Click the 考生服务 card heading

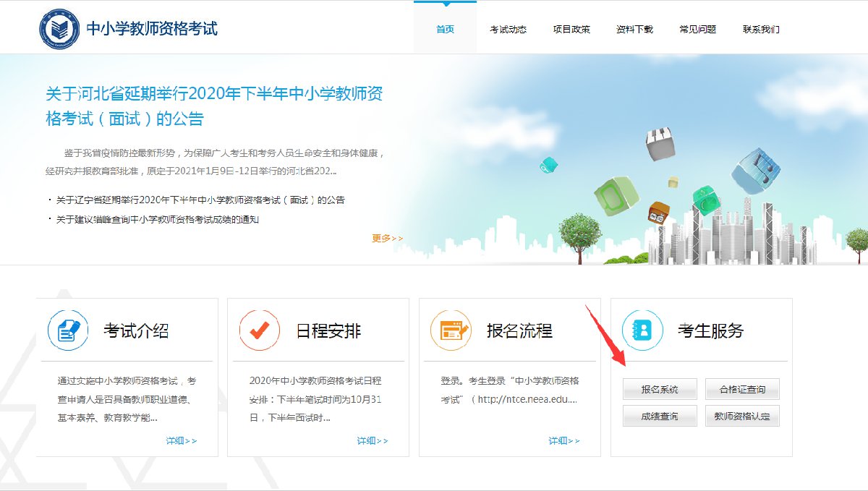coord(711,331)
